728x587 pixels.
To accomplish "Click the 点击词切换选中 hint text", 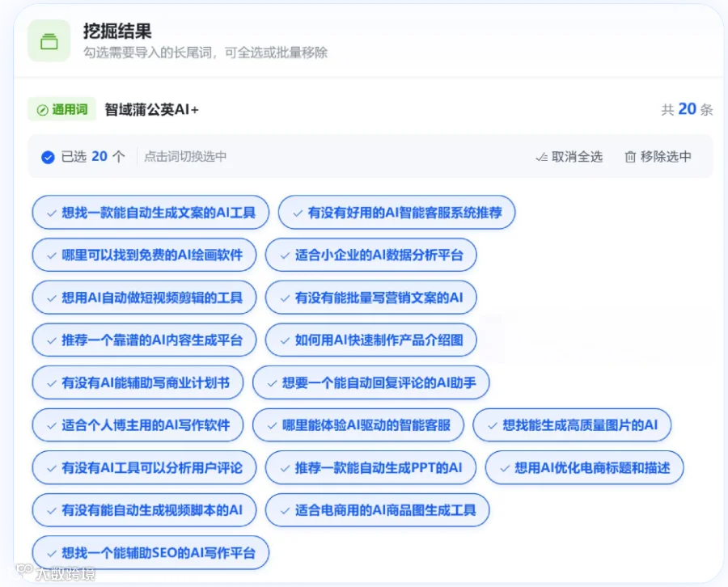I will point(185,157).
